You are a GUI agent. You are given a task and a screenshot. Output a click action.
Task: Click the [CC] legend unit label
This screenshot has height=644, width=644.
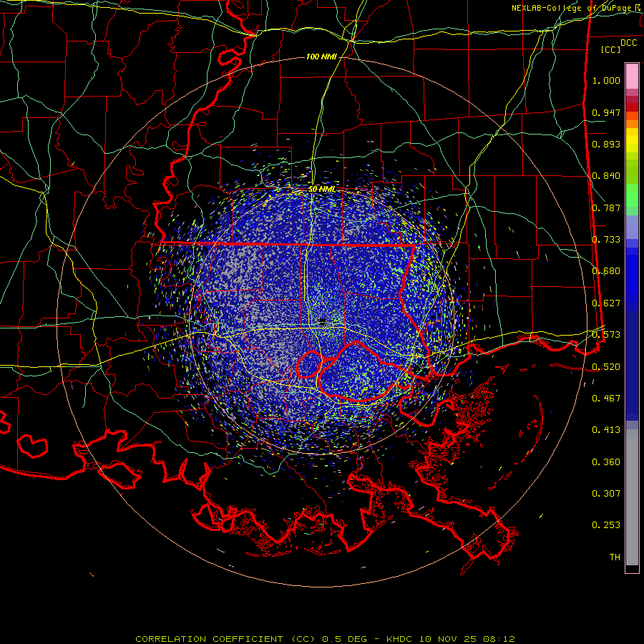pyautogui.click(x=611, y=49)
